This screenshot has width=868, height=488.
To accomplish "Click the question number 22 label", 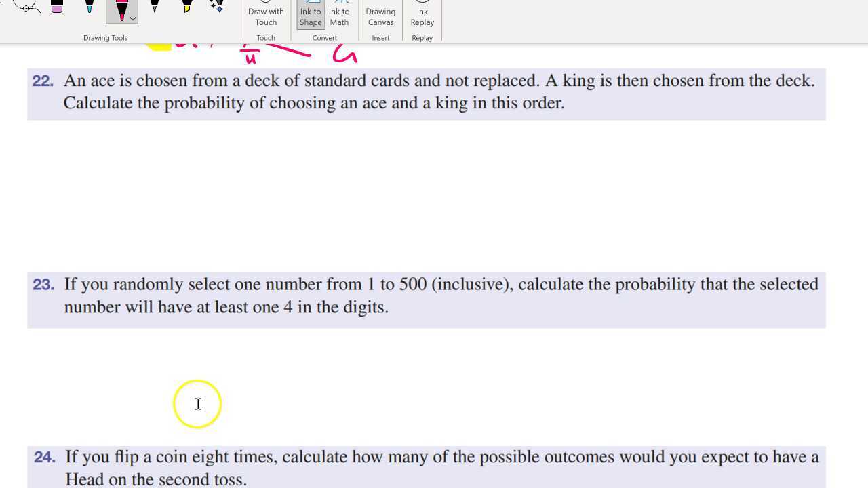I will (43, 81).
